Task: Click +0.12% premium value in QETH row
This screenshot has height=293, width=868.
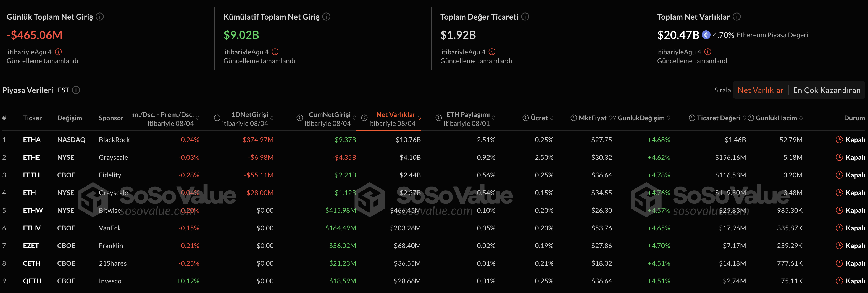Action: (188, 281)
